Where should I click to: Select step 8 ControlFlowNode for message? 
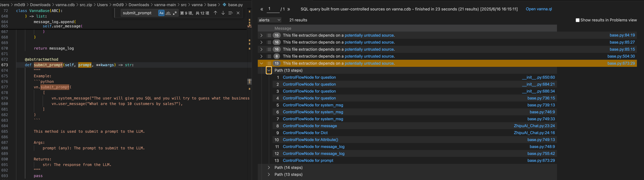(x=310, y=126)
